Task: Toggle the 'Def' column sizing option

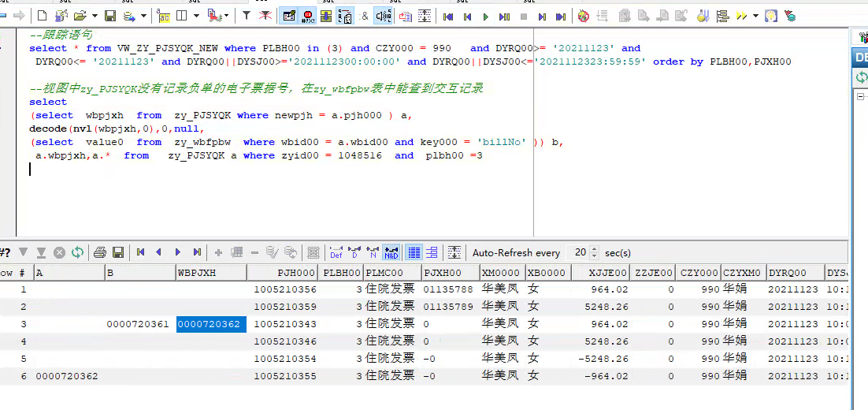Action: pos(336,252)
